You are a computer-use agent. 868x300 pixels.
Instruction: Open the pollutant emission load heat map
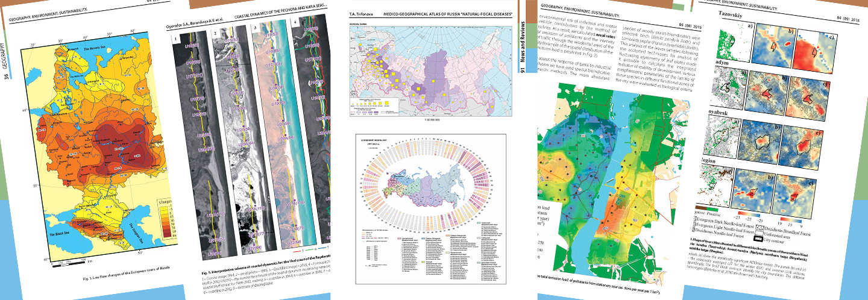click(x=609, y=181)
